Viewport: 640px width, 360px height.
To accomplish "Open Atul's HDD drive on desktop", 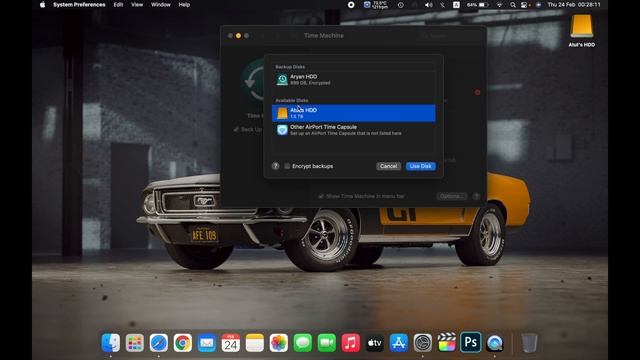I will tap(582, 31).
